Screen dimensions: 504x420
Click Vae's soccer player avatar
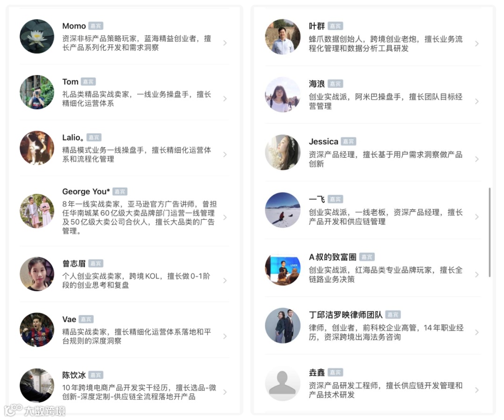[37, 330]
